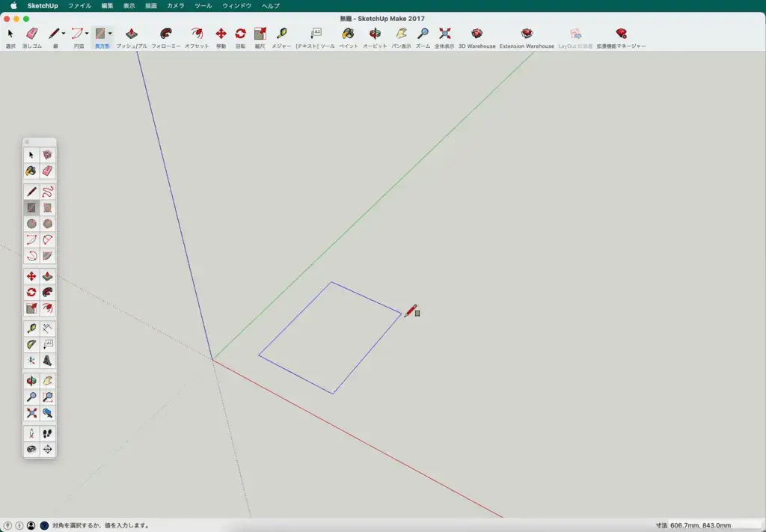The image size is (766, 532).
Task: Click the Previous view tool in the palette
Action: pyautogui.click(x=47, y=413)
